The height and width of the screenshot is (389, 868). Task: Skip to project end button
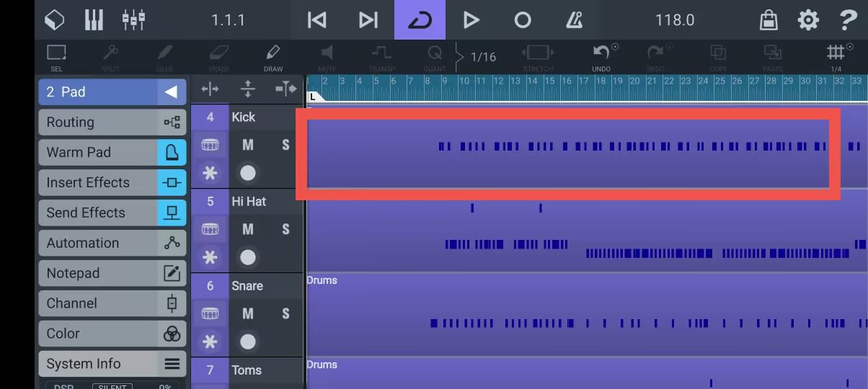pyautogui.click(x=368, y=20)
